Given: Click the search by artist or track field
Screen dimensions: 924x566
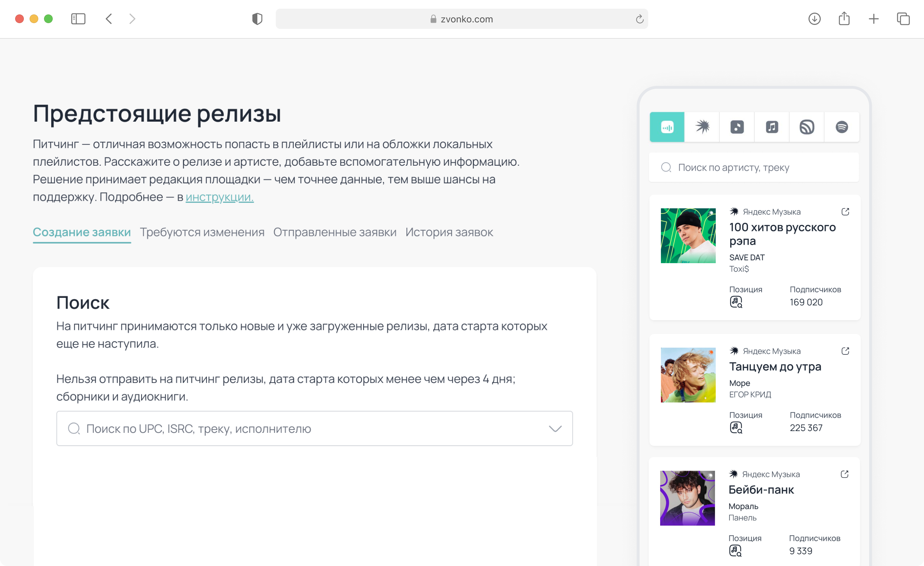Looking at the screenshot, I should [x=754, y=167].
